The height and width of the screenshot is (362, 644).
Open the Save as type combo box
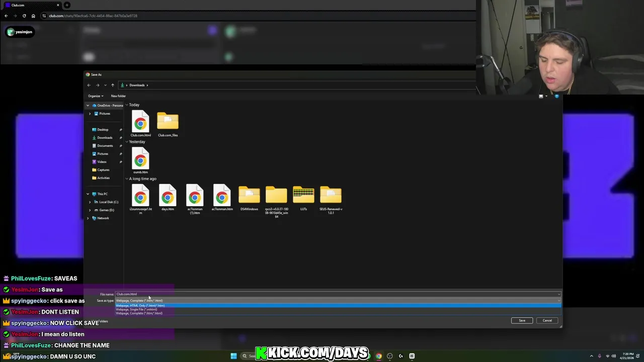[x=338, y=301]
